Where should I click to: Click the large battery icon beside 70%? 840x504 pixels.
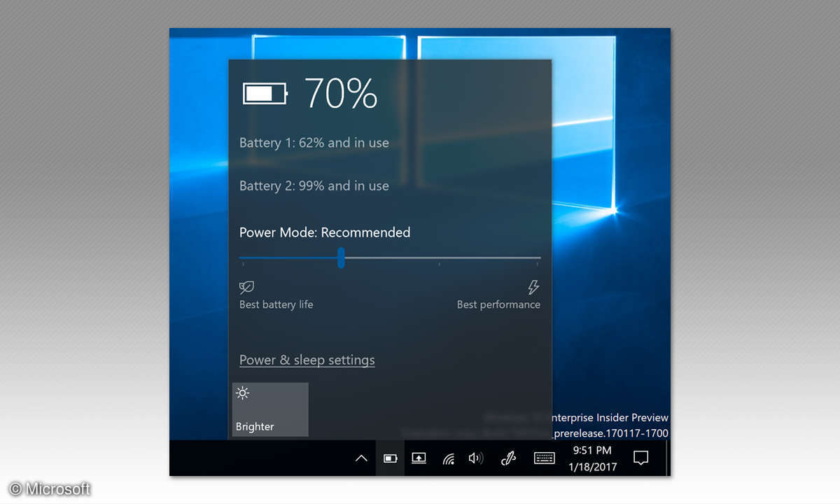(x=265, y=93)
